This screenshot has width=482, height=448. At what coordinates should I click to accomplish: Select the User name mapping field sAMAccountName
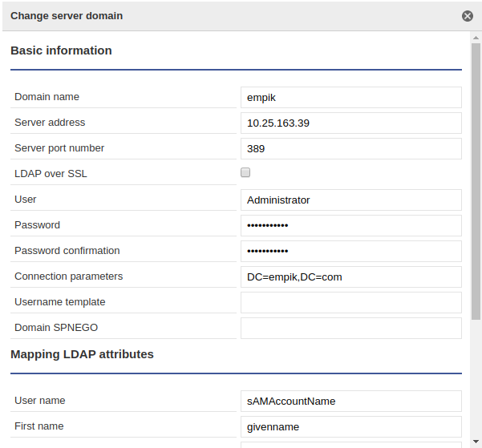tap(351, 401)
